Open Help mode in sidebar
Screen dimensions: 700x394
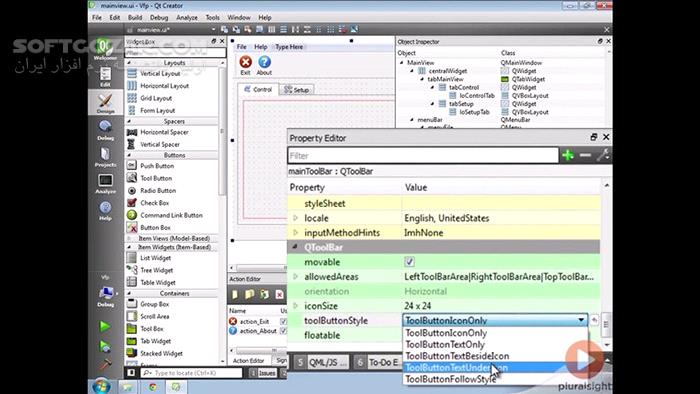(x=105, y=211)
